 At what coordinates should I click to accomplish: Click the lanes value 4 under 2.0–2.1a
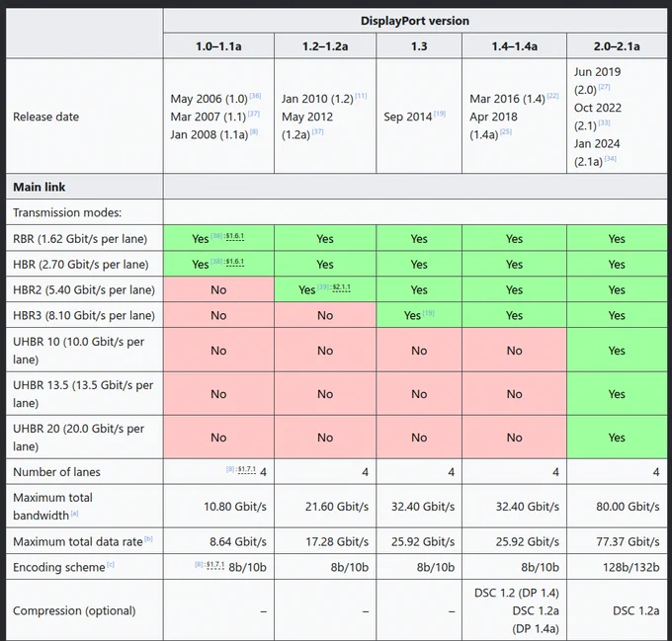click(x=656, y=472)
